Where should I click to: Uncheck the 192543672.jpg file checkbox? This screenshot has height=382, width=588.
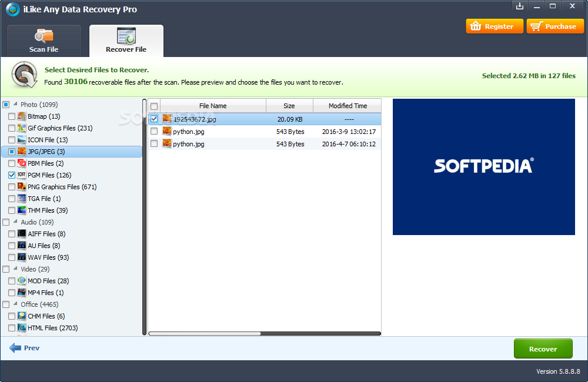point(154,119)
